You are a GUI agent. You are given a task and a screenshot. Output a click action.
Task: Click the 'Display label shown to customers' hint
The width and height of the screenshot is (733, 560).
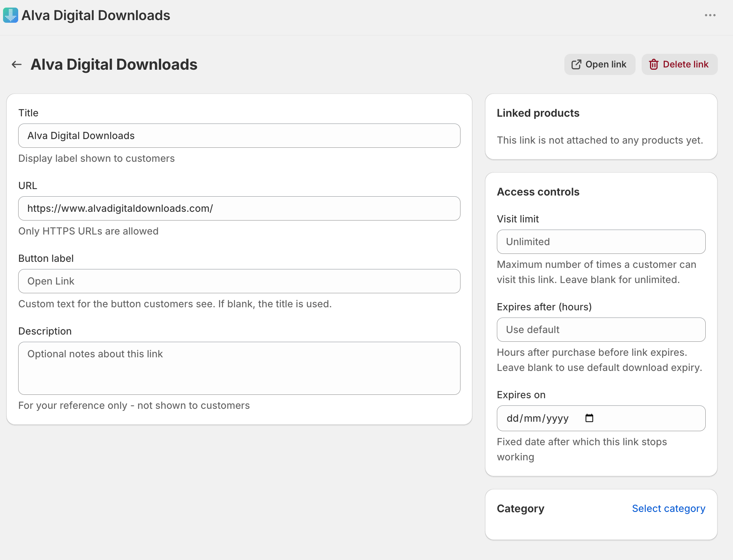(96, 158)
